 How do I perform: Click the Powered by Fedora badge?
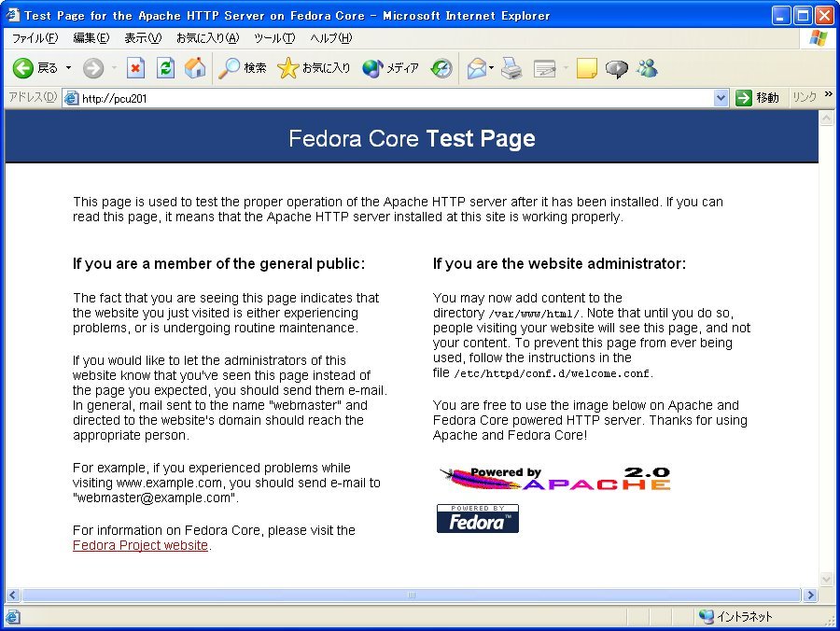point(477,518)
